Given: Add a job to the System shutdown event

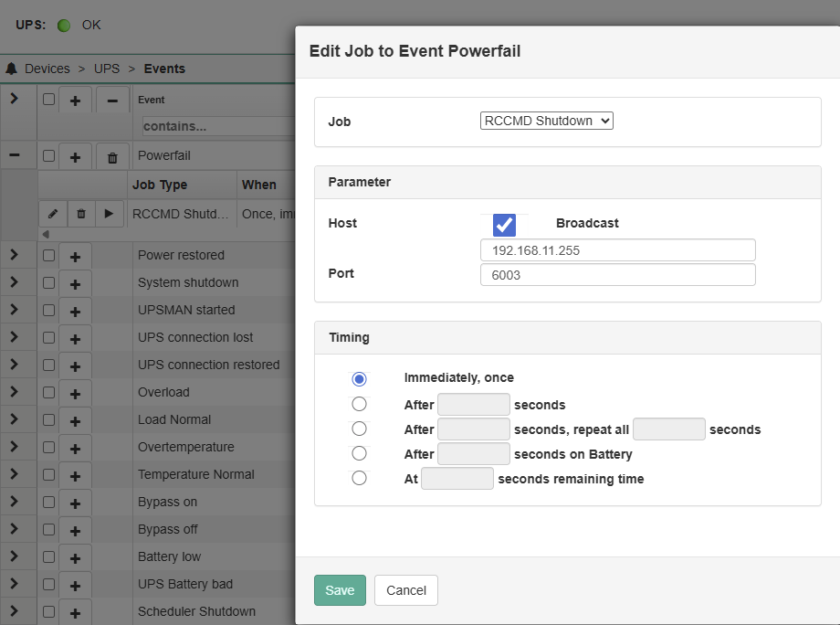Looking at the screenshot, I should [75, 283].
